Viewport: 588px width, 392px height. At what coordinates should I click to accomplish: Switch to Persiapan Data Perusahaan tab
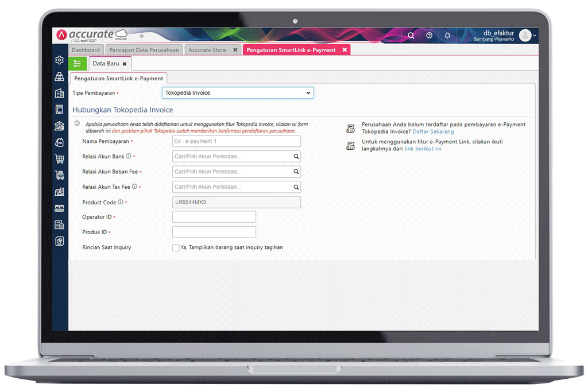[144, 50]
